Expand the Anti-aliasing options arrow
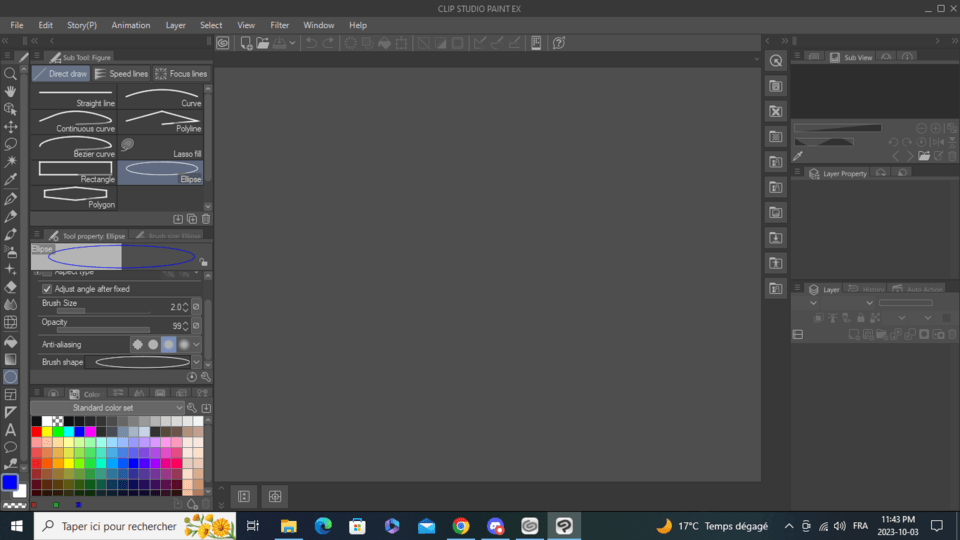 pos(197,345)
